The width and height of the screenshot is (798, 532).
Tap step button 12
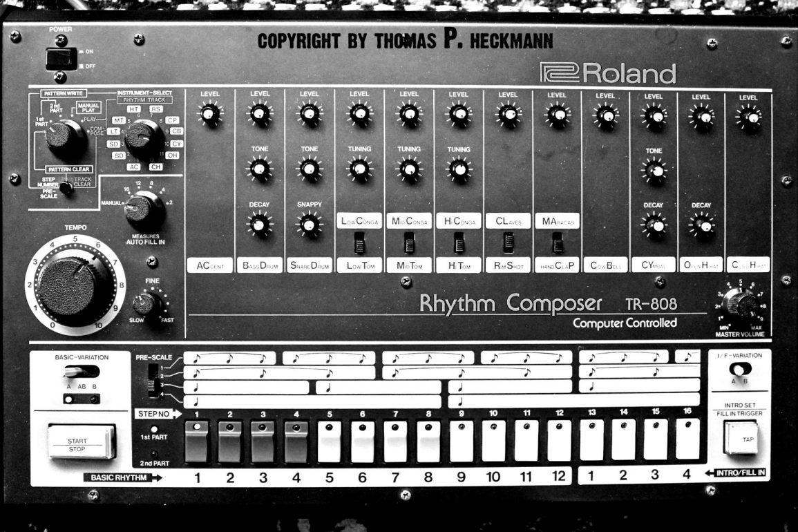click(560, 440)
